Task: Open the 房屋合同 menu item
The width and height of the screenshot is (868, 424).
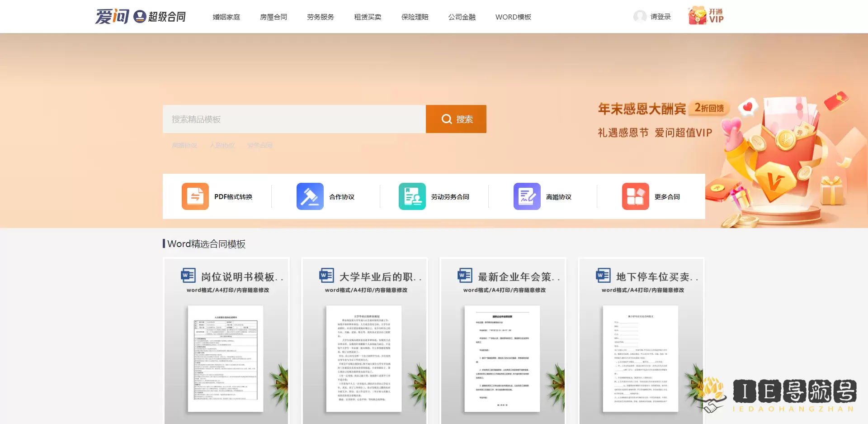Action: tap(274, 17)
